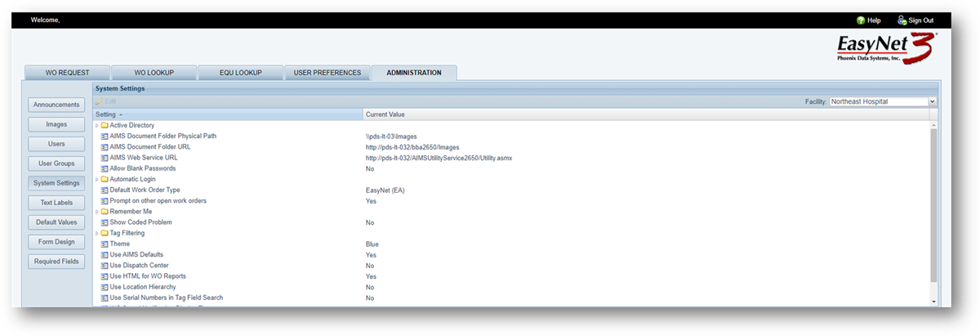
Task: Click the Allow Blank Passwords setting icon
Action: [105, 168]
